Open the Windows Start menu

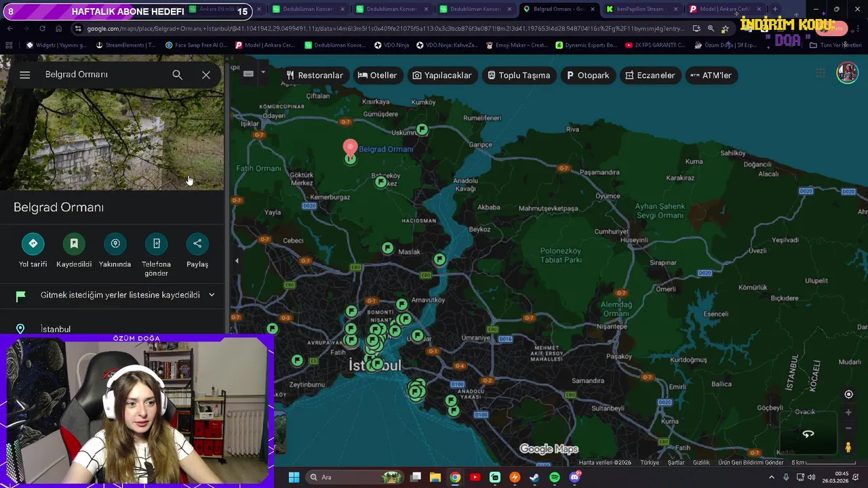click(294, 477)
